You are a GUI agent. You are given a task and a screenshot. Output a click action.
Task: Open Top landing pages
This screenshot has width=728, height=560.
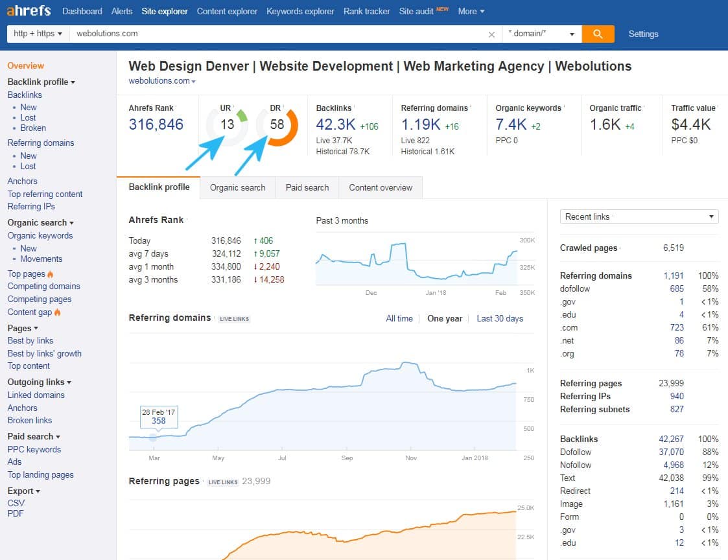[x=40, y=474]
